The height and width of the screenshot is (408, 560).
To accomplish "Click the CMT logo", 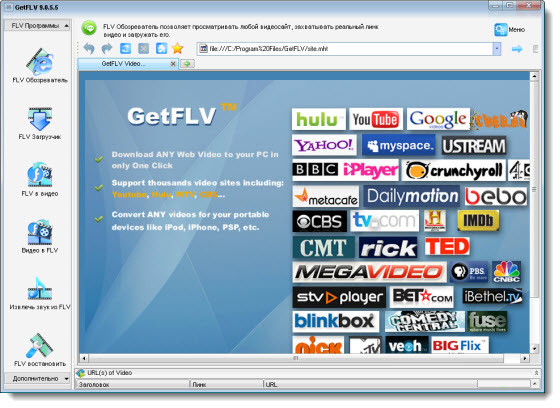I will pos(324,247).
